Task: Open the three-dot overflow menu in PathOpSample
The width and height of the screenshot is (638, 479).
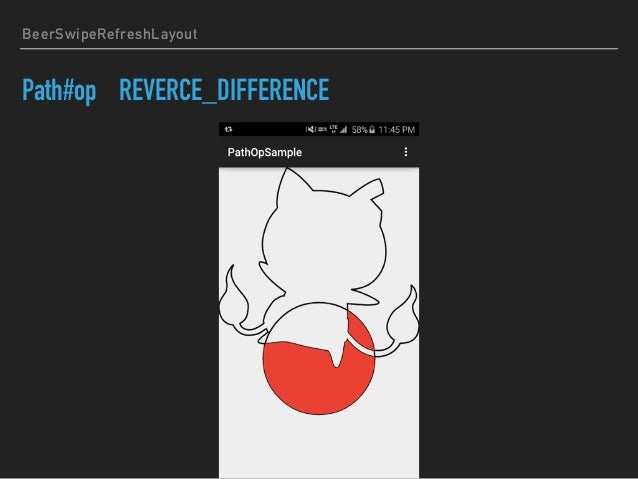Action: (x=406, y=152)
